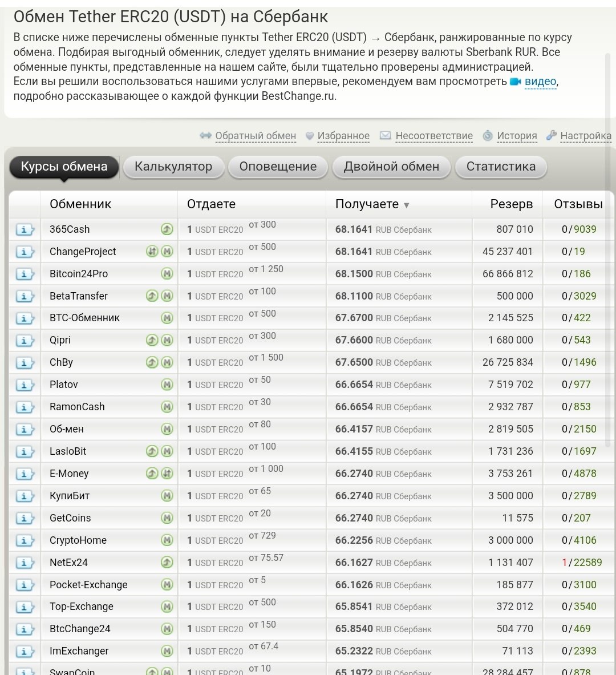The image size is (616, 675).
Task: Open info icon for LasloBit row
Action: [25, 452]
